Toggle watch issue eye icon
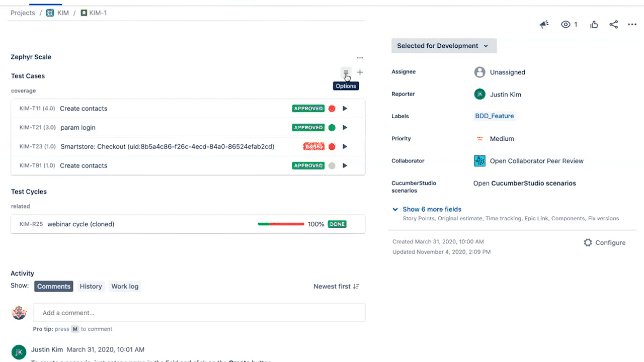Screen dimensions: 644x362 point(566,24)
